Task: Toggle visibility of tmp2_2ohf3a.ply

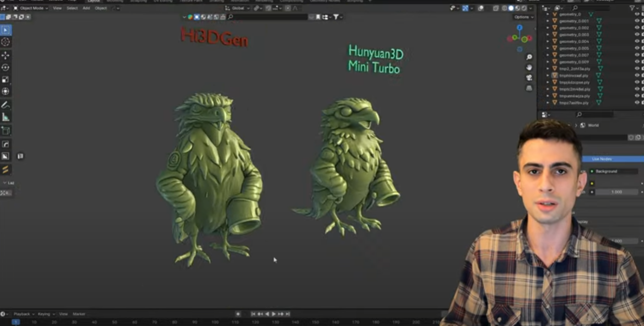Action: coord(637,69)
